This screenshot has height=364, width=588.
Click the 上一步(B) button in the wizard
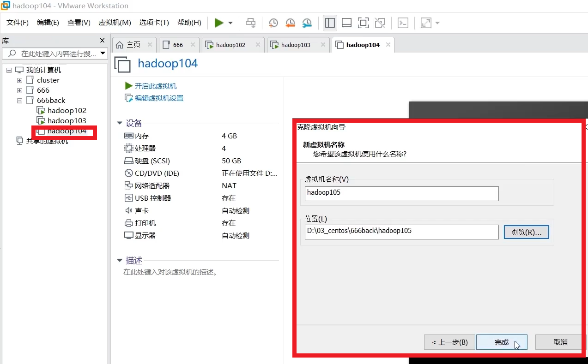(x=449, y=342)
